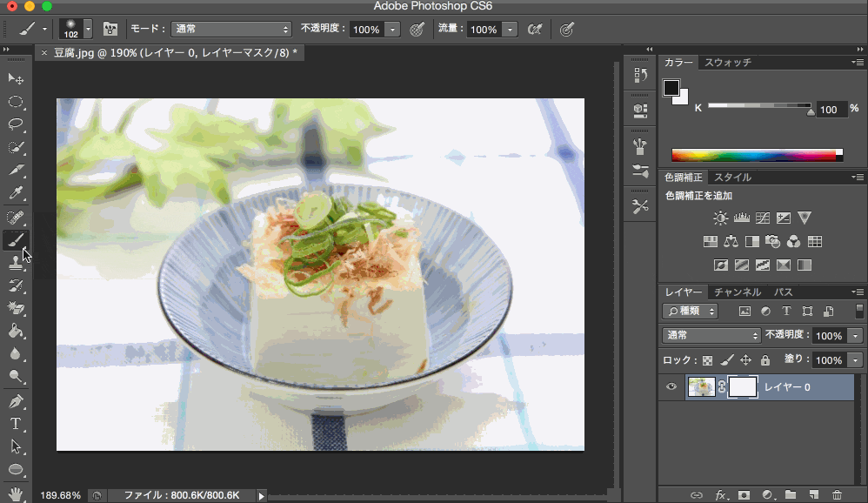
Task: Add a Gradient Map adjustment
Action: 805,265
